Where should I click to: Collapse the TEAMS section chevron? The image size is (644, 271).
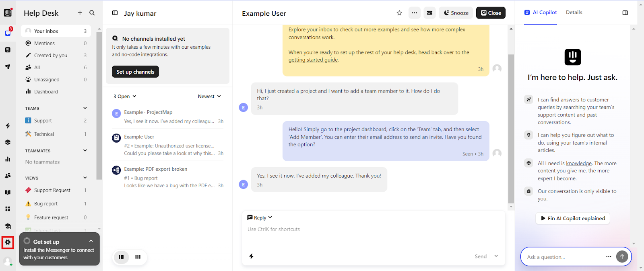pos(85,108)
